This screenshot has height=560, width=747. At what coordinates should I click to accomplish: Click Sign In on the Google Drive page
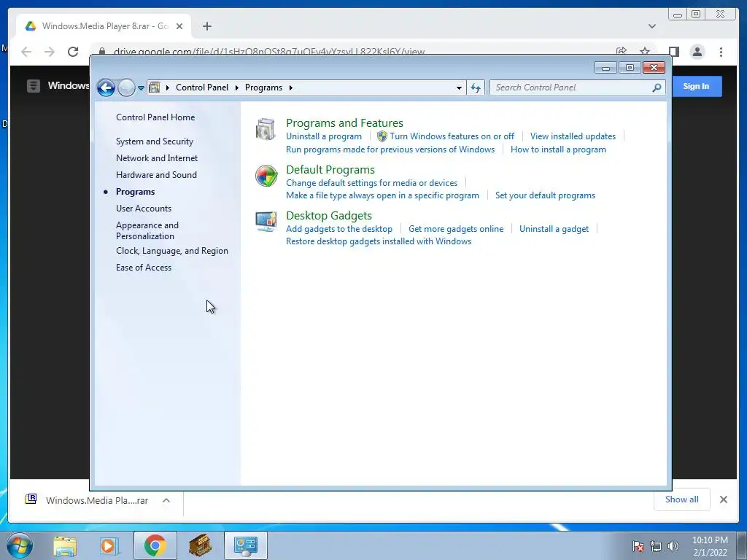pos(696,86)
